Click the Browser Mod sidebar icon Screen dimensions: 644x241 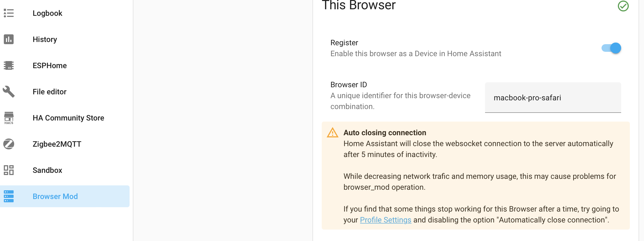coord(8,196)
